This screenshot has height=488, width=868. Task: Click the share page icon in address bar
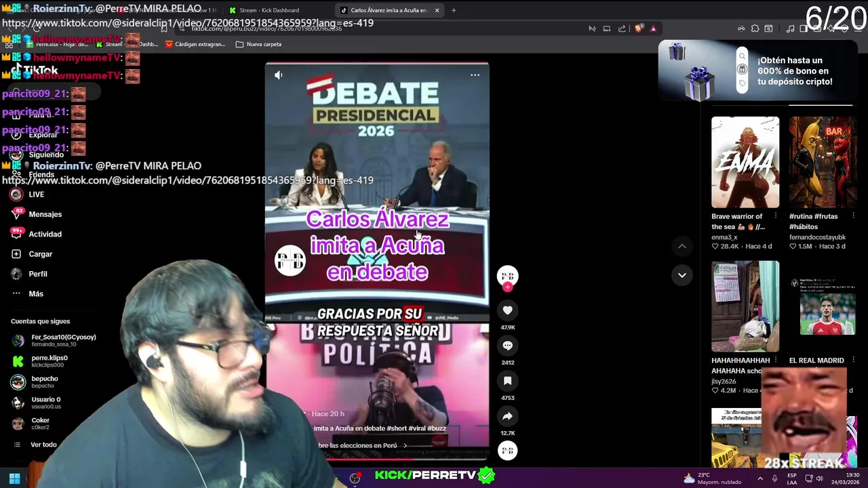[x=622, y=28]
